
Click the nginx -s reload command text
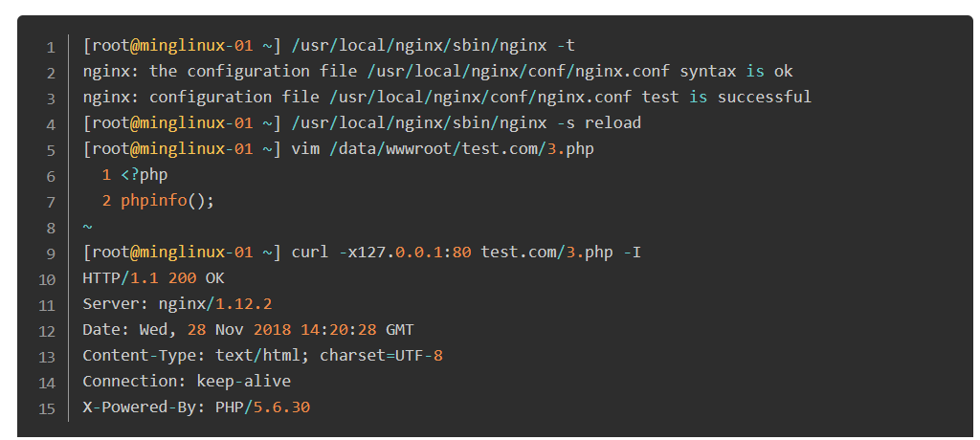[466, 123]
